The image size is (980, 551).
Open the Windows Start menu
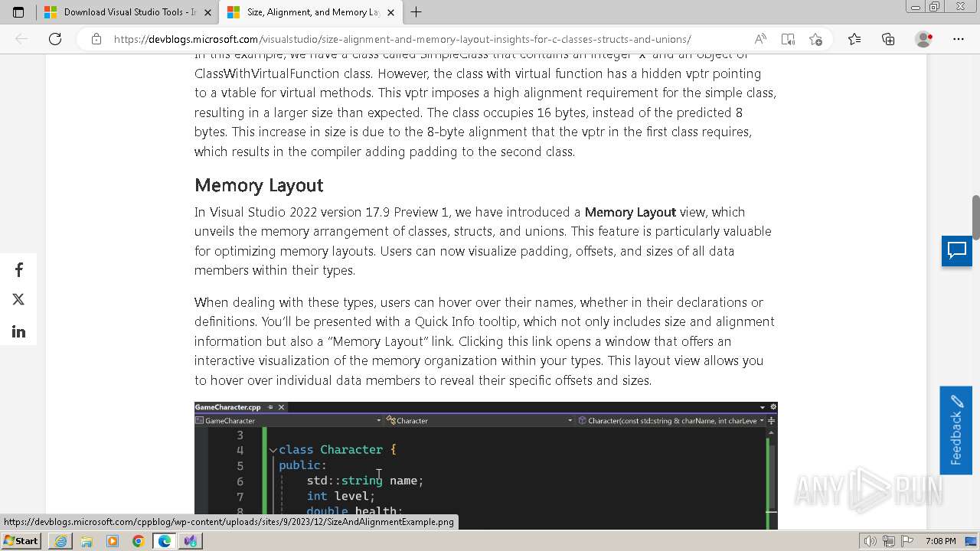[x=21, y=541]
